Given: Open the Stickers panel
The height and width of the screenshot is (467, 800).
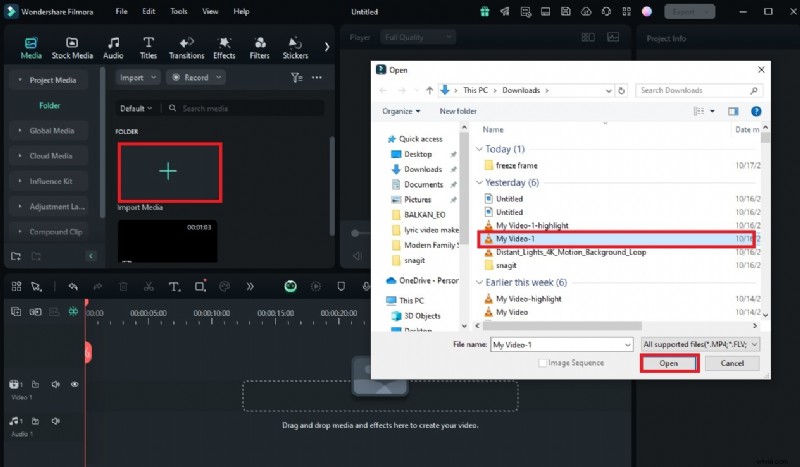Looking at the screenshot, I should (x=295, y=47).
